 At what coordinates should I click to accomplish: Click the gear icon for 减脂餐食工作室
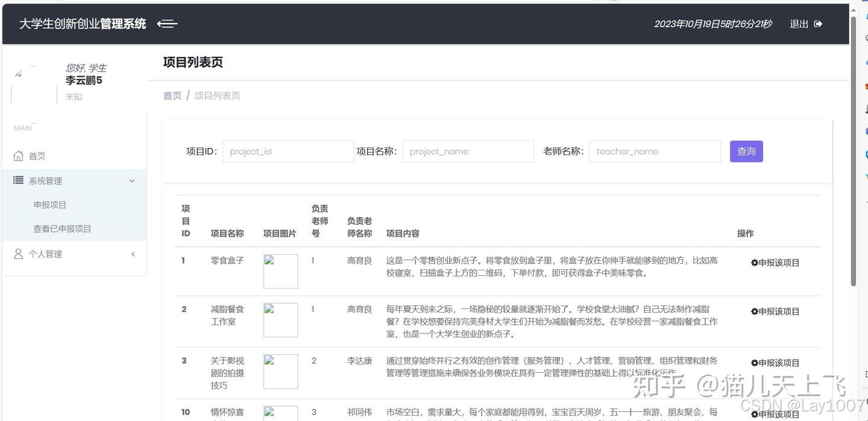(754, 311)
